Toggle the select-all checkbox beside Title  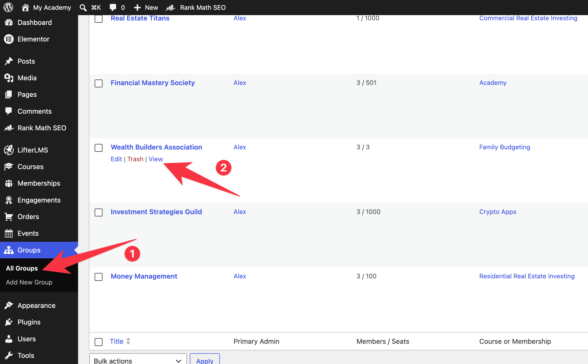tap(99, 342)
